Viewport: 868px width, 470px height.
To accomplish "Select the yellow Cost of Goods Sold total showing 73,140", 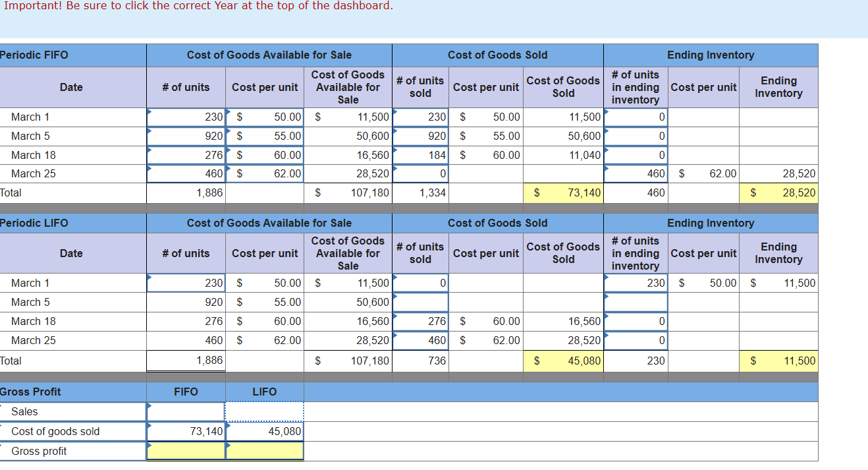I will (x=563, y=192).
